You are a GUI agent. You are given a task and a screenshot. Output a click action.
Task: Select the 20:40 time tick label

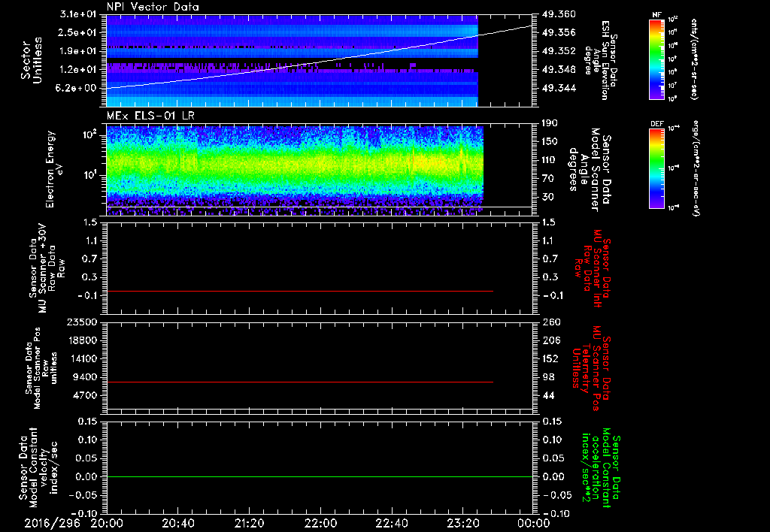(x=178, y=523)
